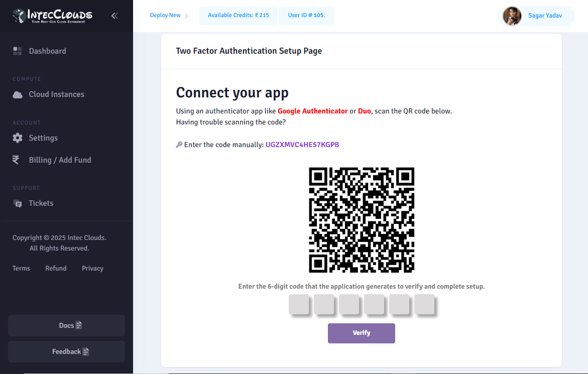Collapse the sidebar with double-chevron icon
The width and height of the screenshot is (588, 374).
(115, 16)
